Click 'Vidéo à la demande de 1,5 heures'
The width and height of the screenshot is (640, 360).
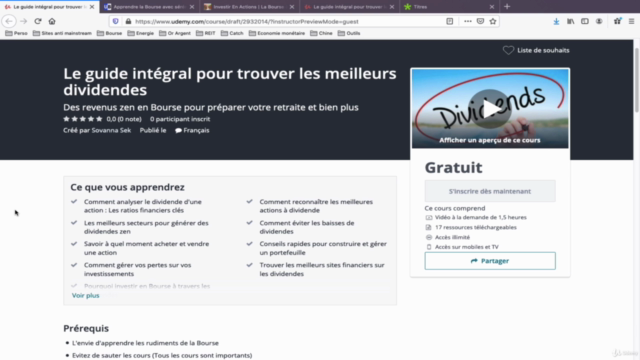point(481,218)
